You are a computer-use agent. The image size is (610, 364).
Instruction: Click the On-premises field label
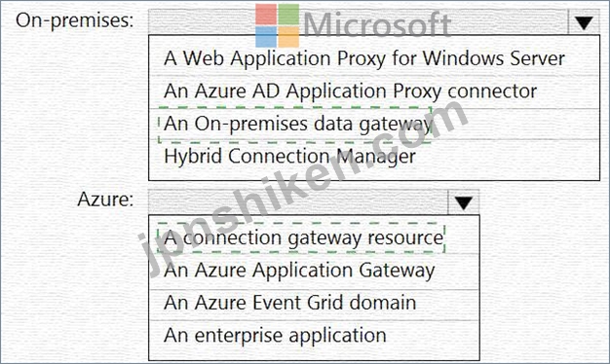[x=75, y=20]
